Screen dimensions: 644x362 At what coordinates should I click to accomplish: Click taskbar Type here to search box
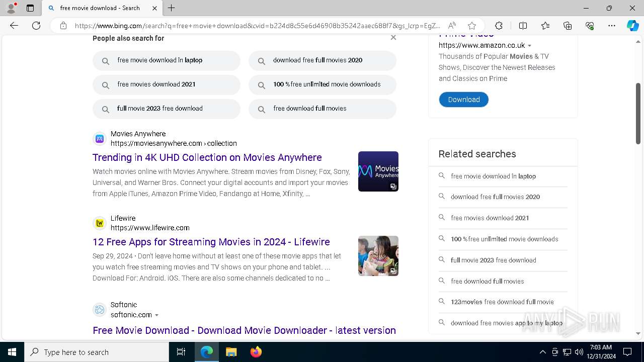coord(97,352)
